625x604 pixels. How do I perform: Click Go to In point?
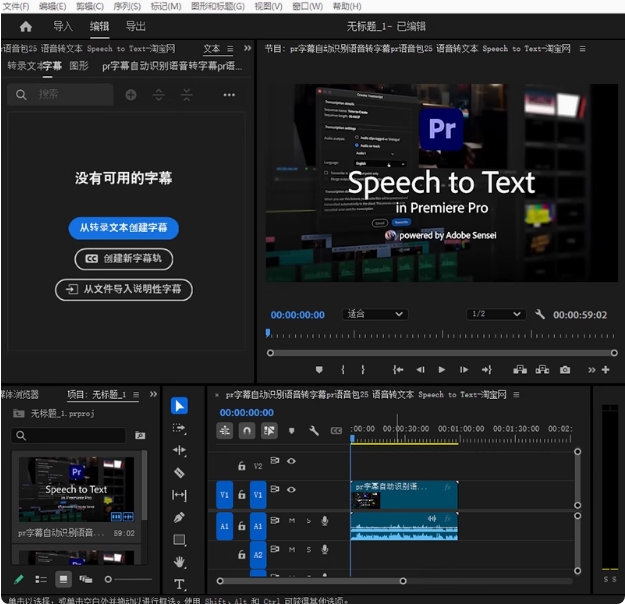[x=398, y=370]
